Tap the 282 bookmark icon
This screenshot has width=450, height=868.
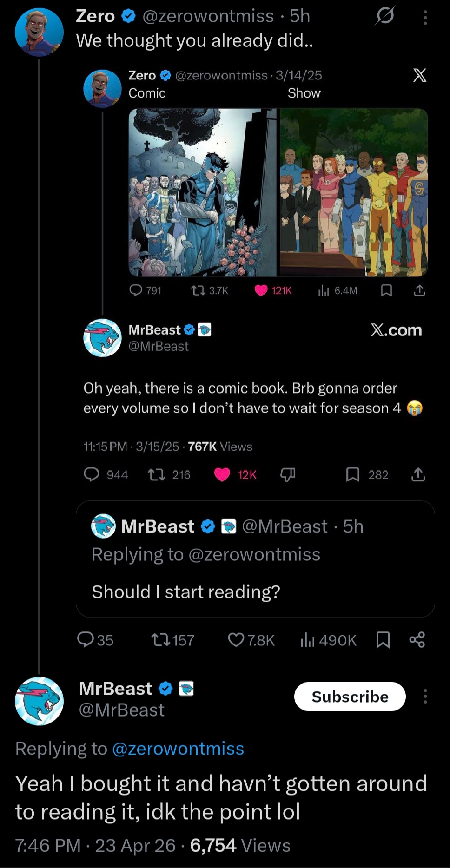353,474
